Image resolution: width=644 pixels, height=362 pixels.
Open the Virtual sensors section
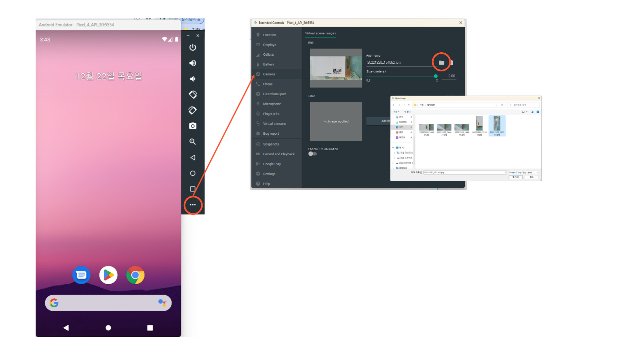tap(274, 124)
